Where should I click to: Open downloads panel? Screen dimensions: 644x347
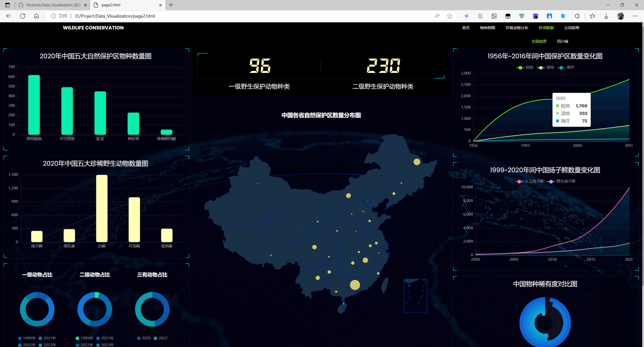[606, 16]
